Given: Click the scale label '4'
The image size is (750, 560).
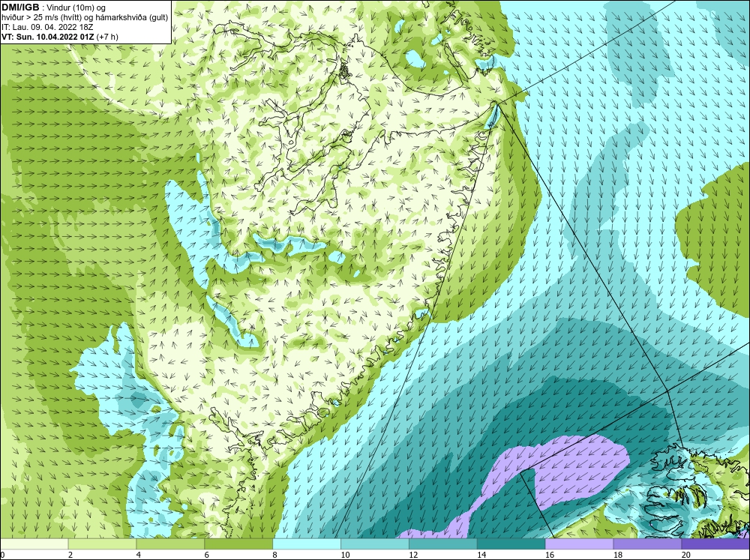Looking at the screenshot, I should coord(138,555).
